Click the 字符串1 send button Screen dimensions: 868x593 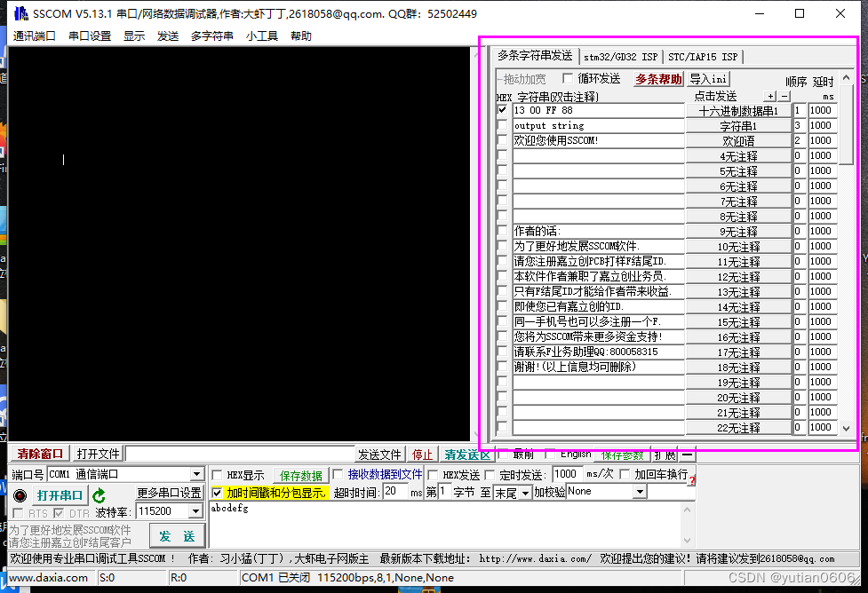738,125
